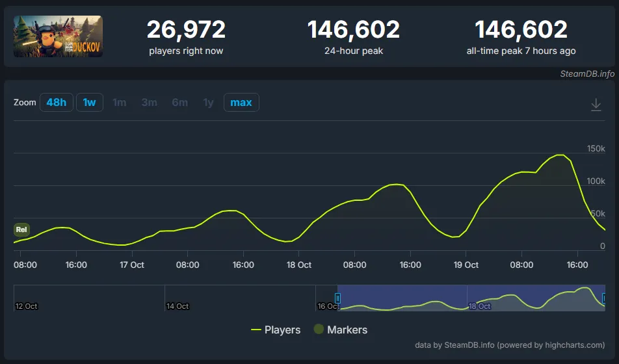Click the 26,972 players right now figure
Screen dimensions: 619x364
click(x=186, y=29)
